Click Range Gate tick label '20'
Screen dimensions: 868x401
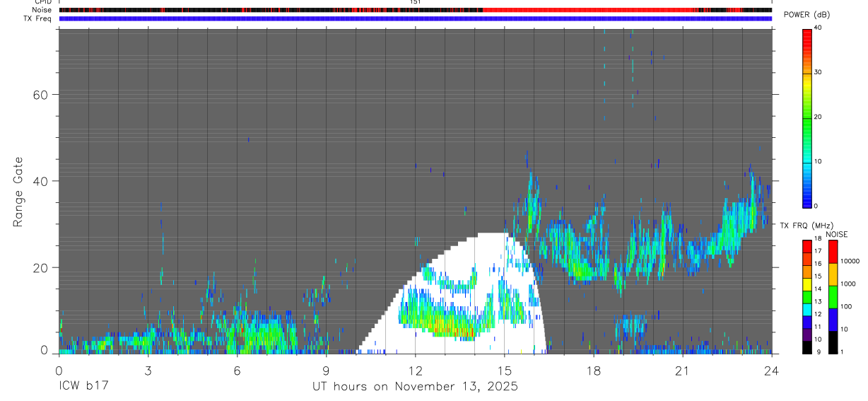(41, 268)
